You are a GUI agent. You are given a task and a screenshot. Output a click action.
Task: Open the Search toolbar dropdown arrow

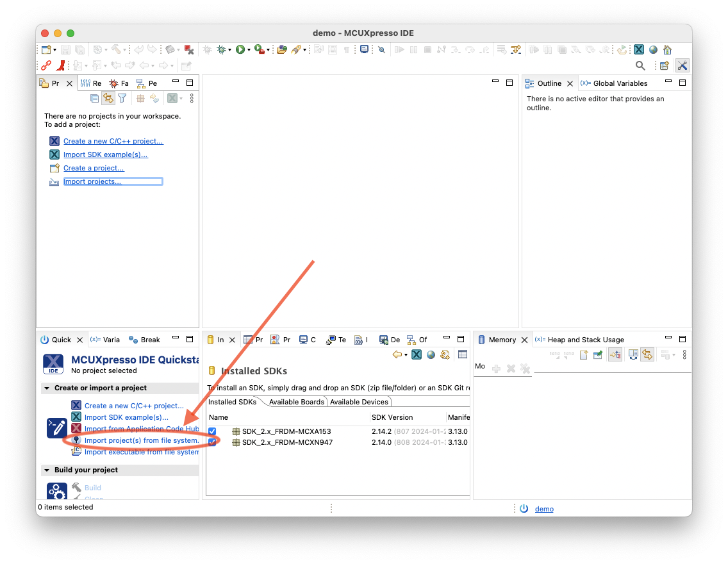(304, 50)
